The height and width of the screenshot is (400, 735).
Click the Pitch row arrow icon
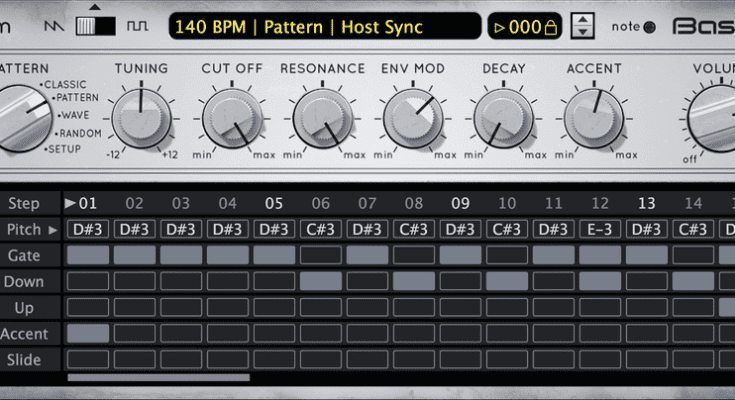click(53, 230)
